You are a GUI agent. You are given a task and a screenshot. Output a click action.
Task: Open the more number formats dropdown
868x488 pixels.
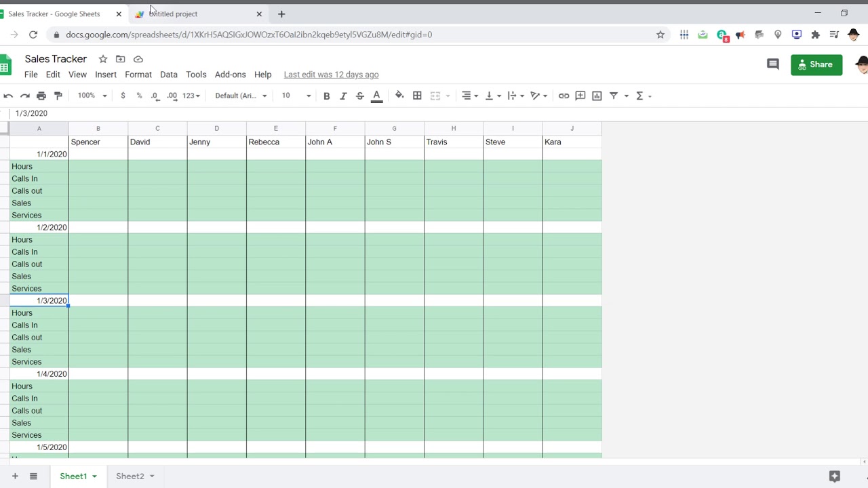pyautogui.click(x=192, y=96)
